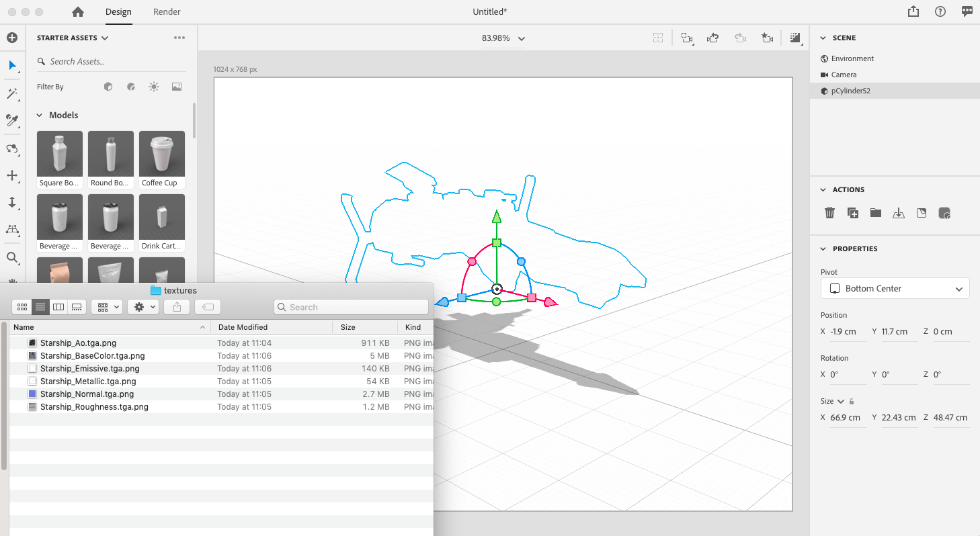Select the Eyedropper sampling tool
This screenshot has height=536, width=980.
click(12, 121)
